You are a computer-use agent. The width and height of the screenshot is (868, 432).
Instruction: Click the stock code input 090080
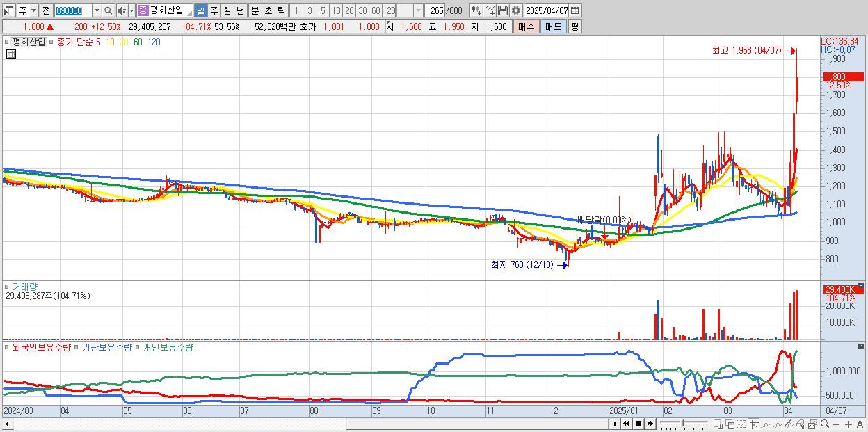pyautogui.click(x=73, y=10)
